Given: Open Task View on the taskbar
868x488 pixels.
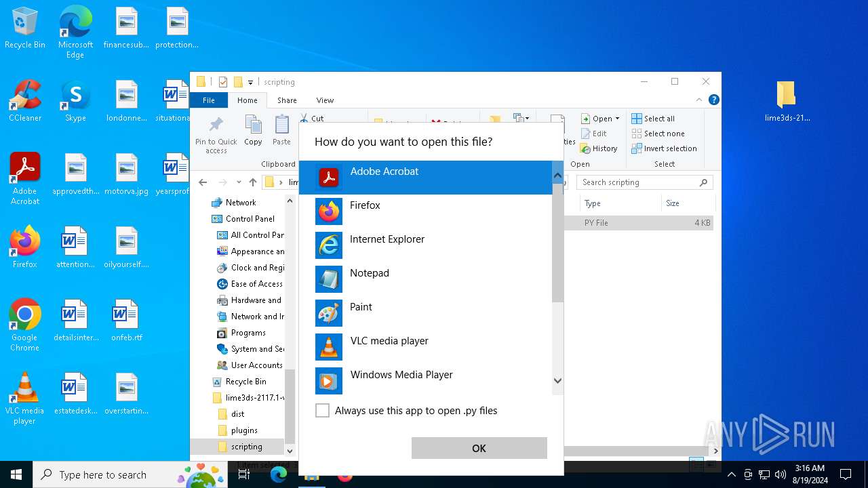Looking at the screenshot, I should click(x=244, y=474).
